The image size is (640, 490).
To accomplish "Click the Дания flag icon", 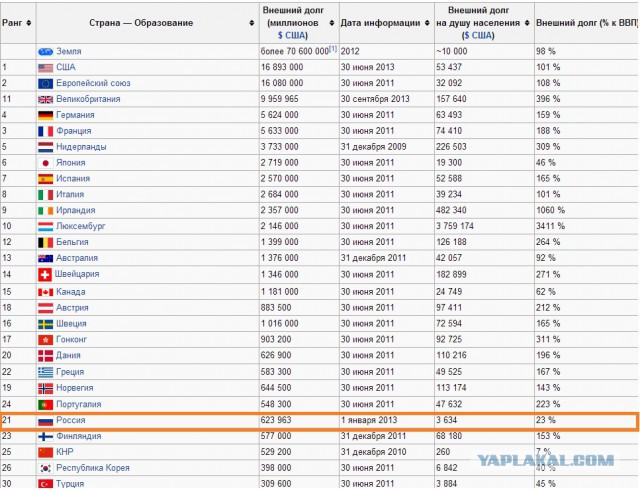I will point(45,356).
